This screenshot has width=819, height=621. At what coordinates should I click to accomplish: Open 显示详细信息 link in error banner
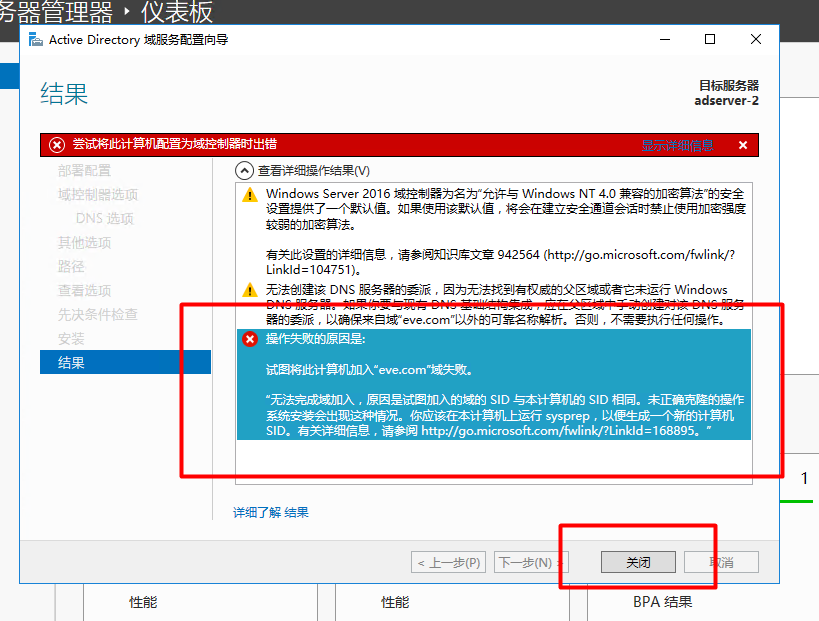point(677,145)
